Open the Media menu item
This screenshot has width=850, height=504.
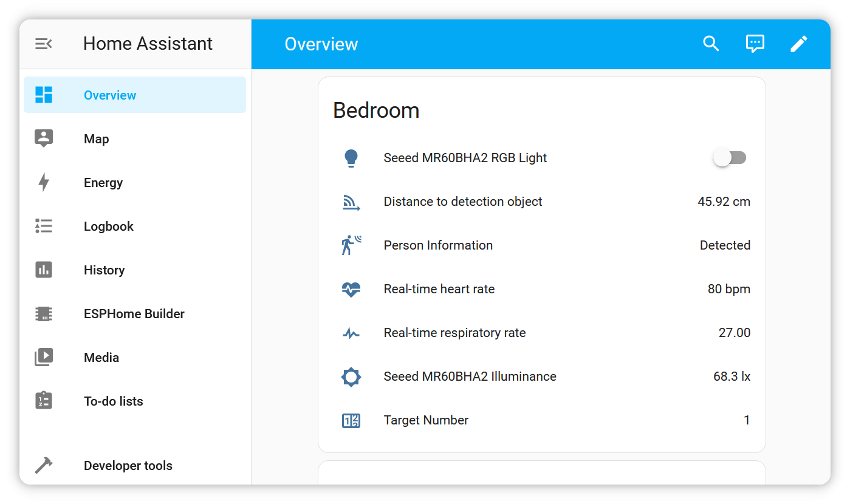point(135,357)
